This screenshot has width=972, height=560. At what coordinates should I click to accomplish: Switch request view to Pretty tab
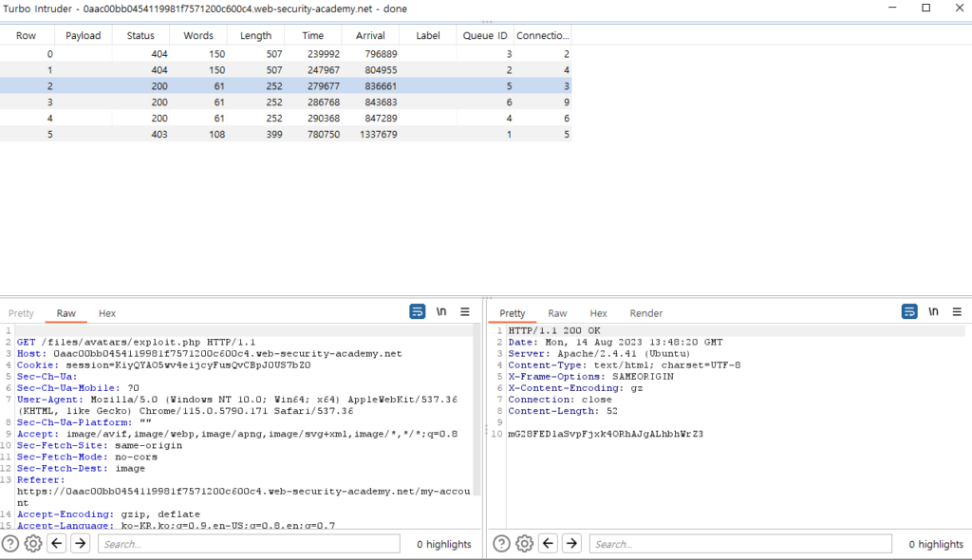point(21,313)
